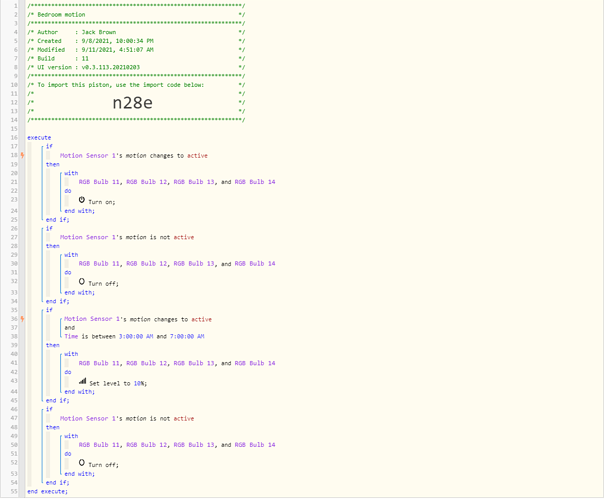This screenshot has height=499, width=608.
Task: Click the Set level to action text
Action: pos(110,383)
